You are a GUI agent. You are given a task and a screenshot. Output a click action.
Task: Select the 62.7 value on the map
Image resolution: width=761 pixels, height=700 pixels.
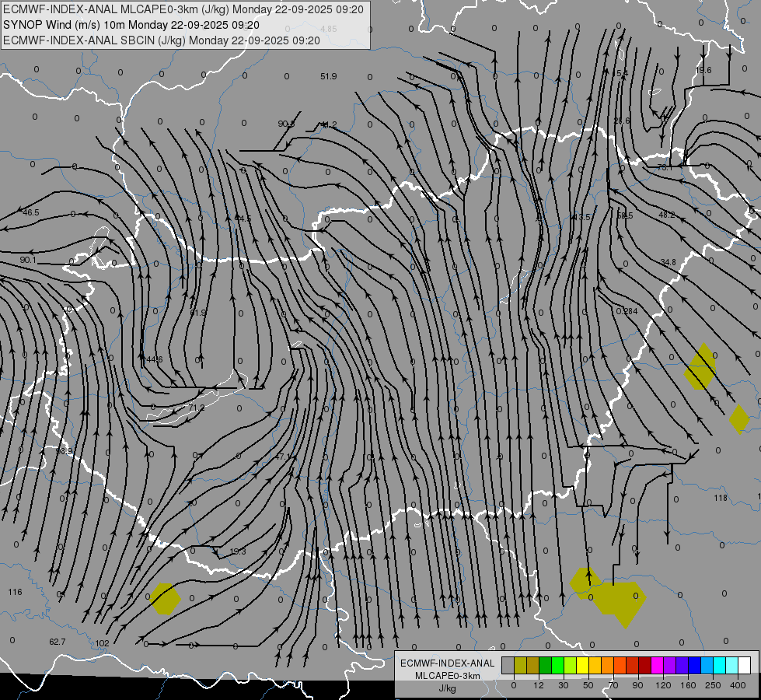tap(58, 642)
